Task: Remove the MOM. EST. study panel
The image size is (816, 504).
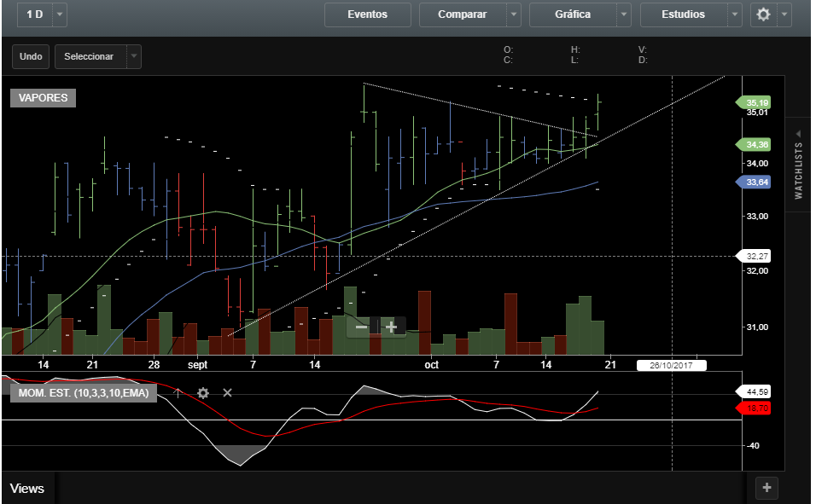Action: [x=227, y=392]
